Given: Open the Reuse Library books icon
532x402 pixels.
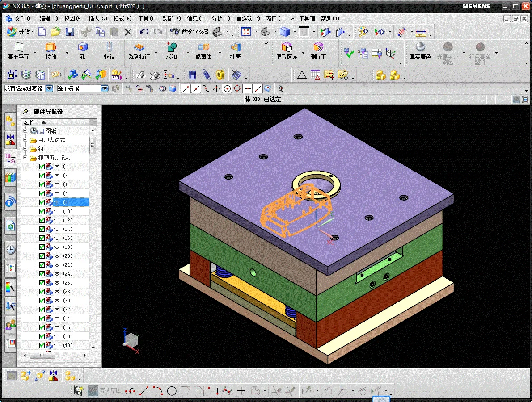Looking at the screenshot, I should (x=11, y=177).
